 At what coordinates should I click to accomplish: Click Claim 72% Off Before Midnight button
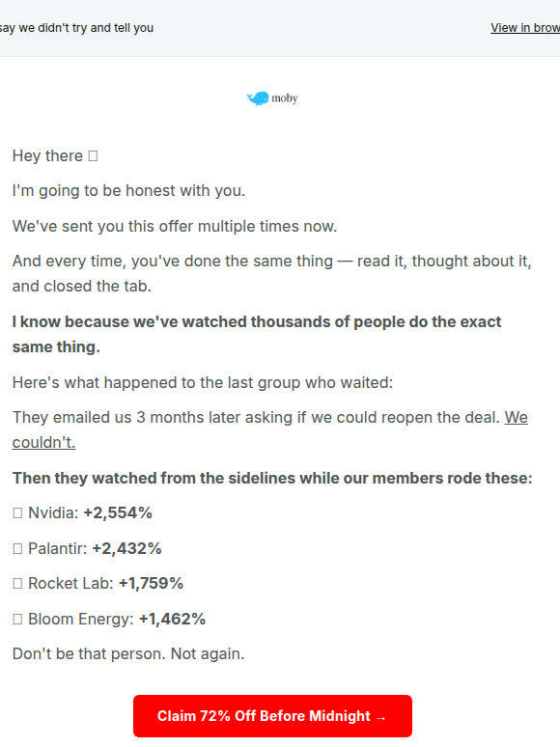272,716
